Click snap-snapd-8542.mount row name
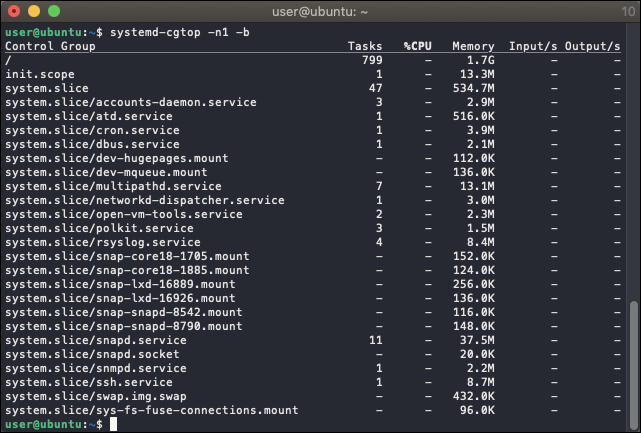This screenshot has width=641, height=433. [124, 312]
